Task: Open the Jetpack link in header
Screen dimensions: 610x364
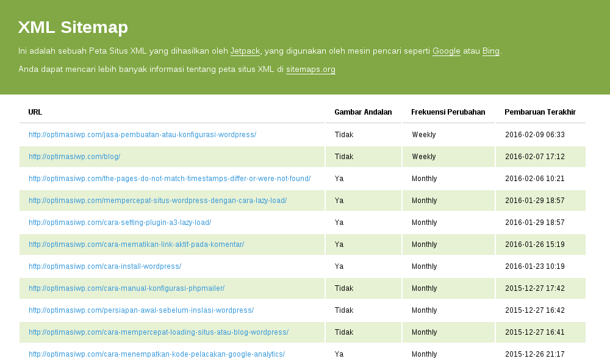Action: (245, 51)
